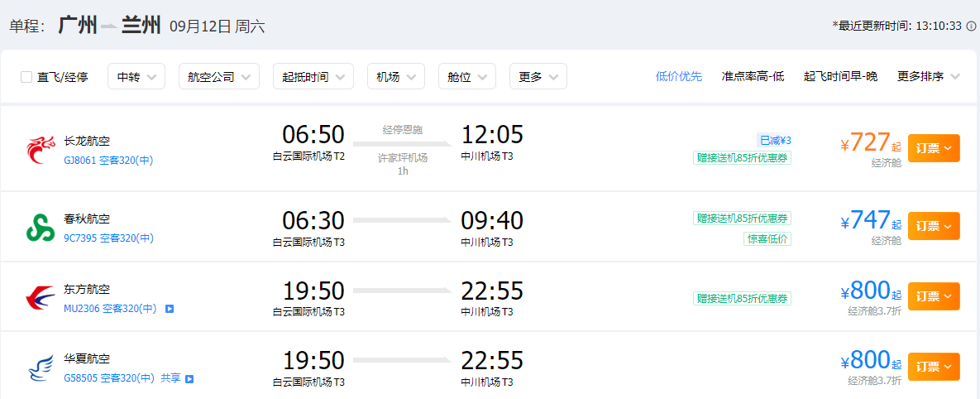Open the 航空公司 filter dropdown

pyautogui.click(x=219, y=76)
